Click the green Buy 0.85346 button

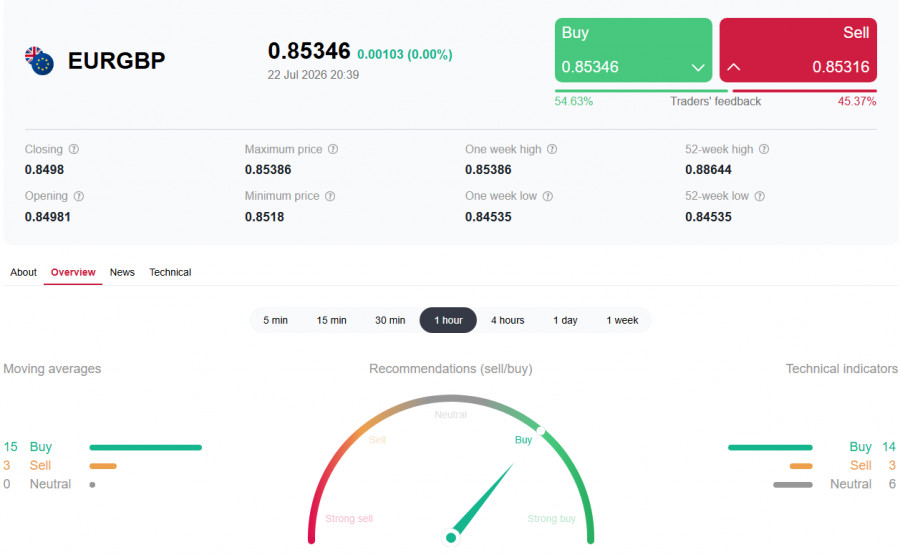point(633,50)
